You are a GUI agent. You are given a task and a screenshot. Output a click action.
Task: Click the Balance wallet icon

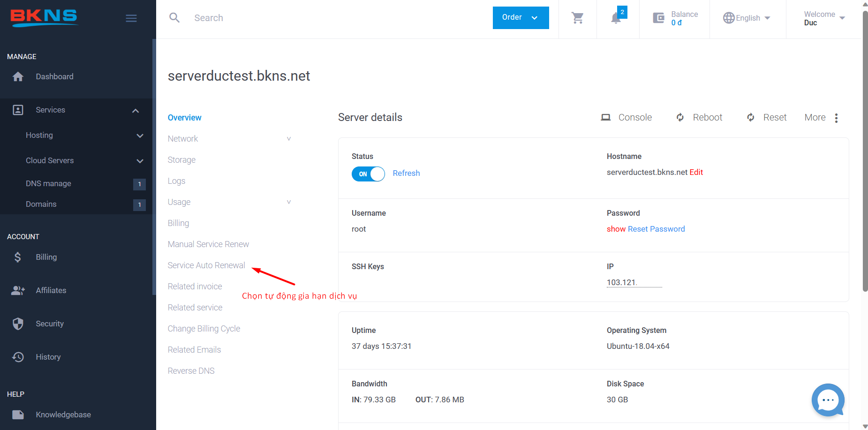coord(659,18)
